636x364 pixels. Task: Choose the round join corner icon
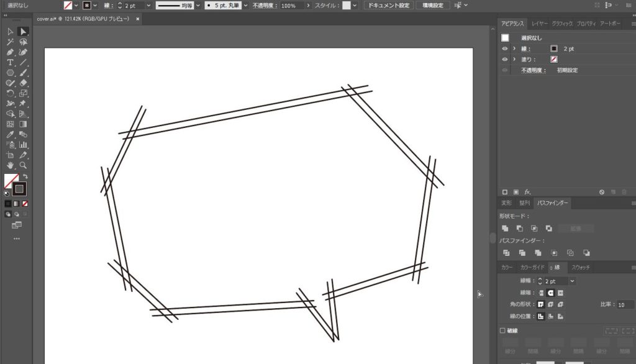pyautogui.click(x=550, y=304)
